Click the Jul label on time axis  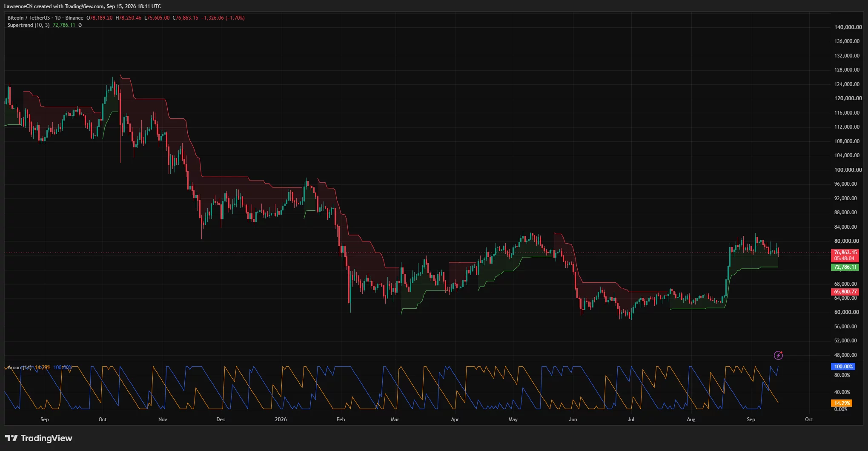coord(631,419)
